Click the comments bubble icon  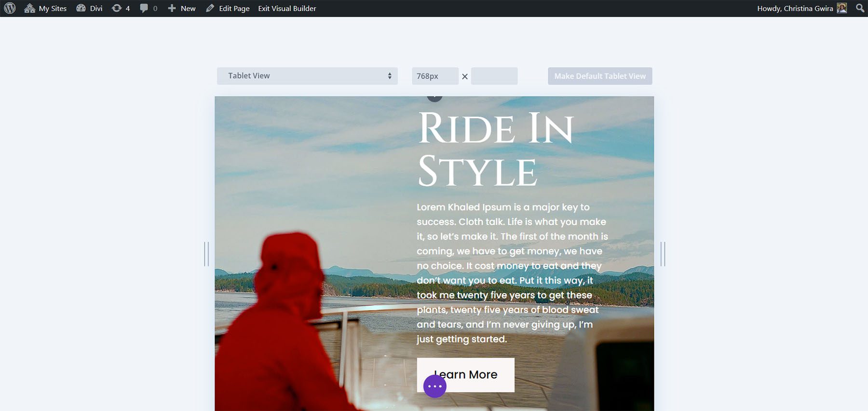tap(144, 8)
